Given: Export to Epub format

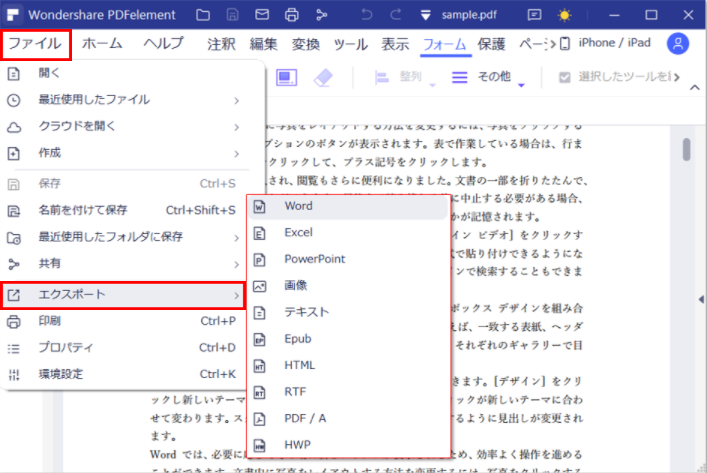Looking at the screenshot, I should pyautogui.click(x=348, y=339).
